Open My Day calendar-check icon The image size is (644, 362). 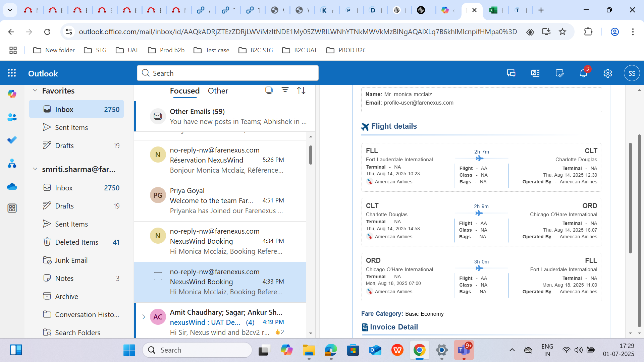559,73
